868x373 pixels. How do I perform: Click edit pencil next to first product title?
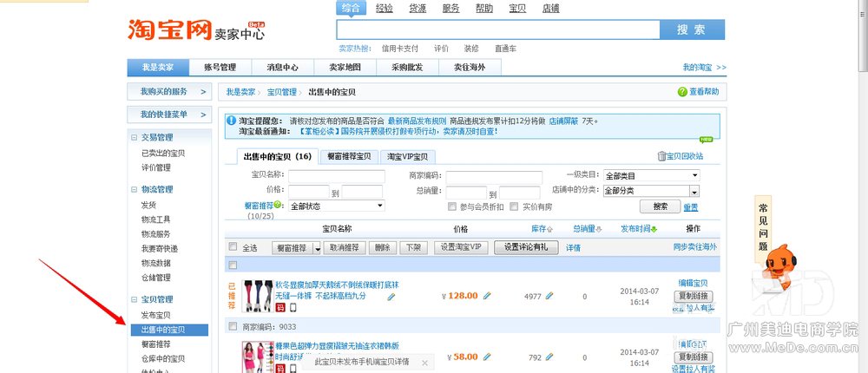click(x=391, y=297)
